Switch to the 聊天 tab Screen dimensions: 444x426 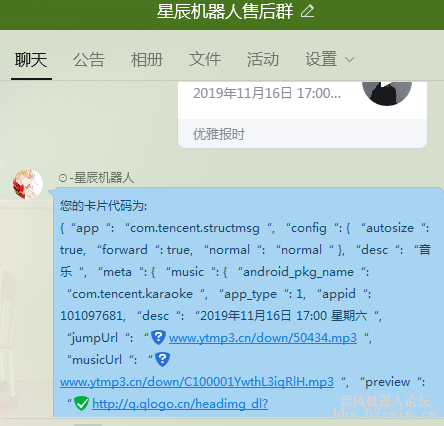pos(31,60)
